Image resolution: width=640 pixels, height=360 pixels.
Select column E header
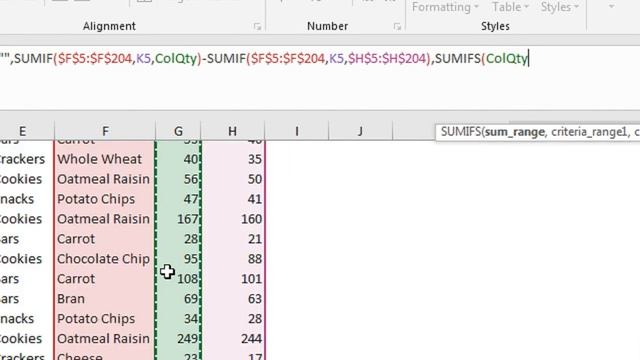(22, 131)
